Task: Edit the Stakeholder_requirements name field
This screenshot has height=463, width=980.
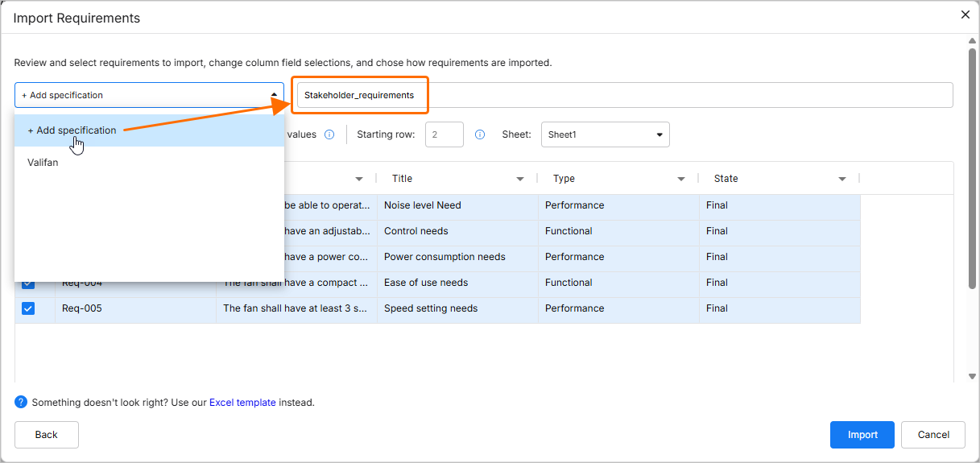Action: click(x=625, y=95)
